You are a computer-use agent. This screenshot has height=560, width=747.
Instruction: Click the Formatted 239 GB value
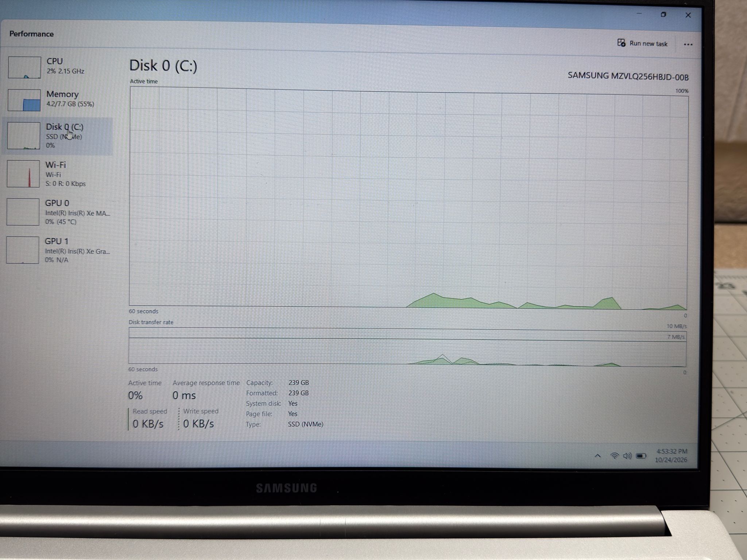click(x=298, y=393)
